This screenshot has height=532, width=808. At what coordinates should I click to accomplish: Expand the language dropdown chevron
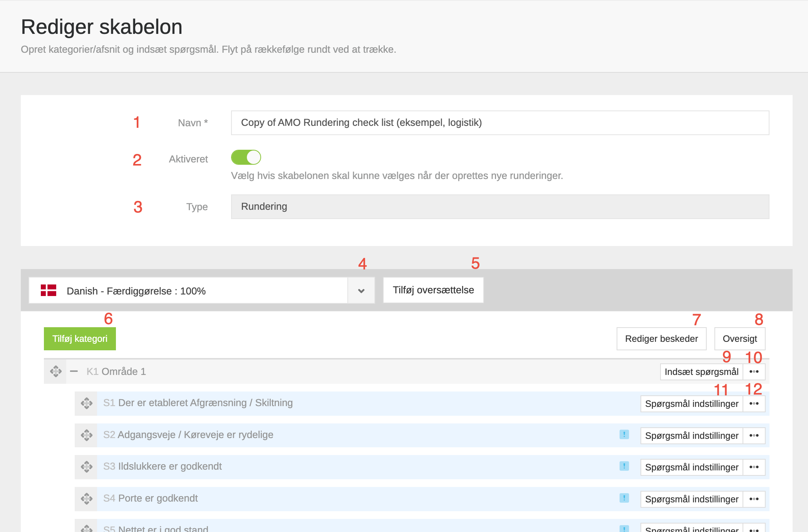(x=361, y=291)
